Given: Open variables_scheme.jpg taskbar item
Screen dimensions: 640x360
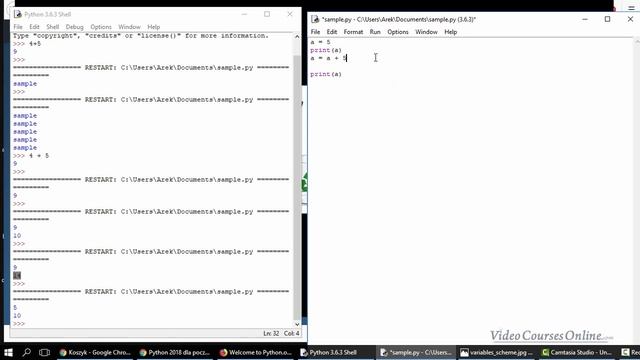Looking at the screenshot, I should pos(496,352).
